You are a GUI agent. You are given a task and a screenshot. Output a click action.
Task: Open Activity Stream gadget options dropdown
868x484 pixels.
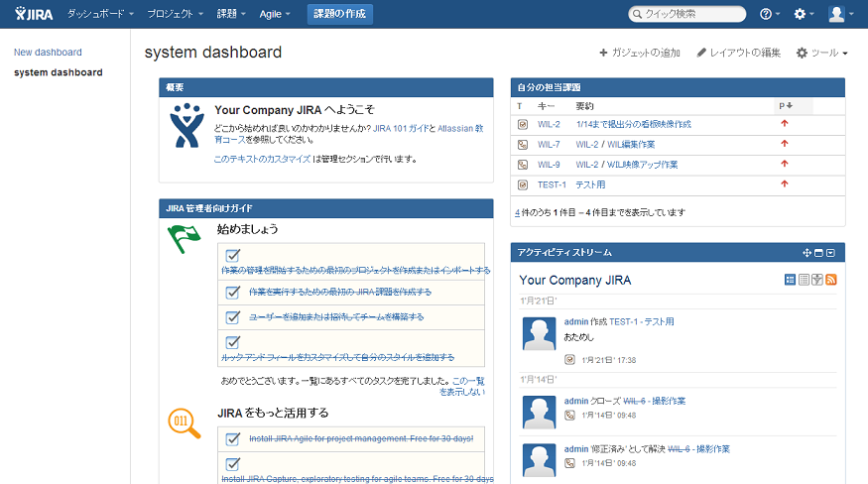[830, 253]
